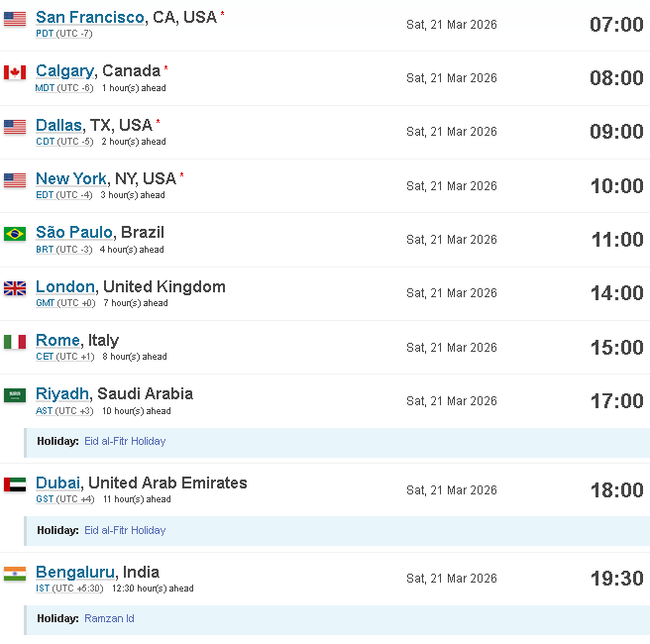Image resolution: width=650 pixels, height=644 pixels.
Task: Open the GMT time zone link
Action: [x=46, y=303]
